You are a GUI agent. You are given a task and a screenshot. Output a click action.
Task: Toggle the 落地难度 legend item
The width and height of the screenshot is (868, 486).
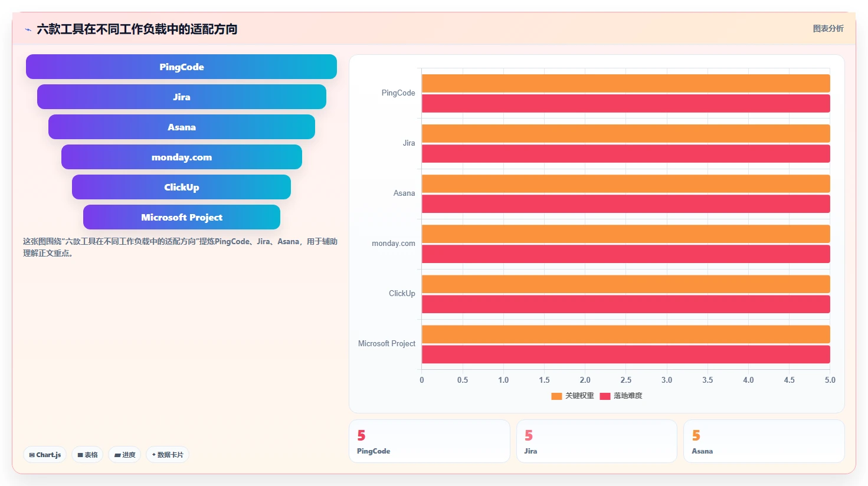[x=621, y=396]
